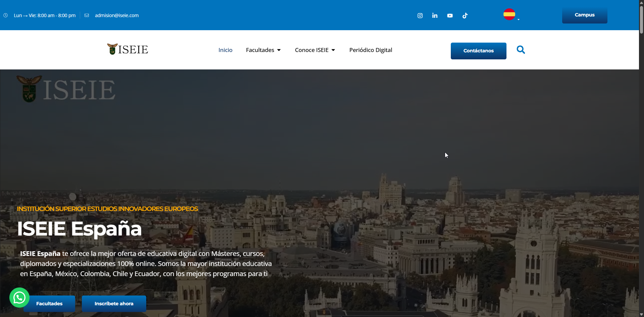The height and width of the screenshot is (317, 644).
Task: Select the Inicio menu item
Action: click(x=225, y=50)
